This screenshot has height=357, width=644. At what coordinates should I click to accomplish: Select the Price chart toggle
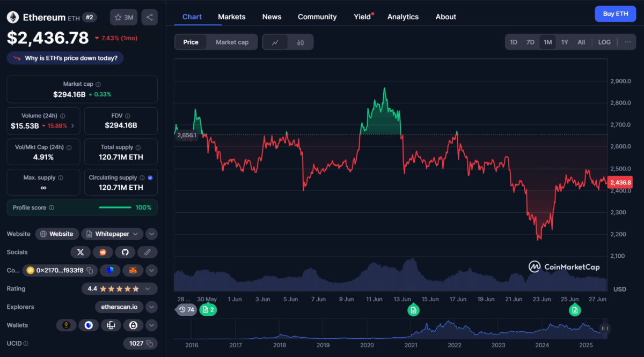[191, 42]
